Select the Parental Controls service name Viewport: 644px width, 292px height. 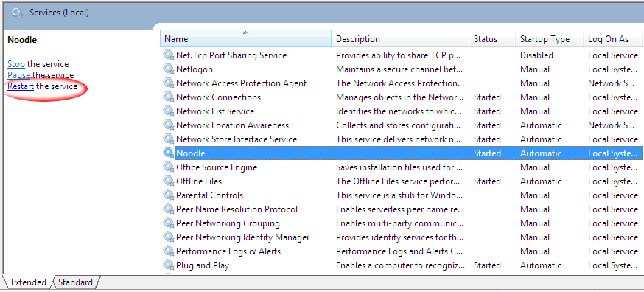point(209,195)
